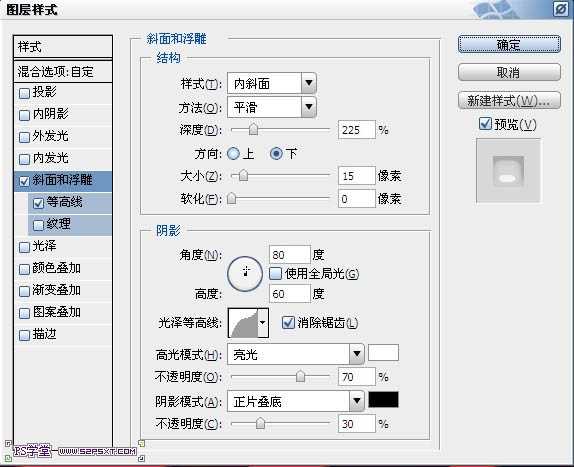Enable the 内阴影 inner shadow checkbox

pos(24,115)
